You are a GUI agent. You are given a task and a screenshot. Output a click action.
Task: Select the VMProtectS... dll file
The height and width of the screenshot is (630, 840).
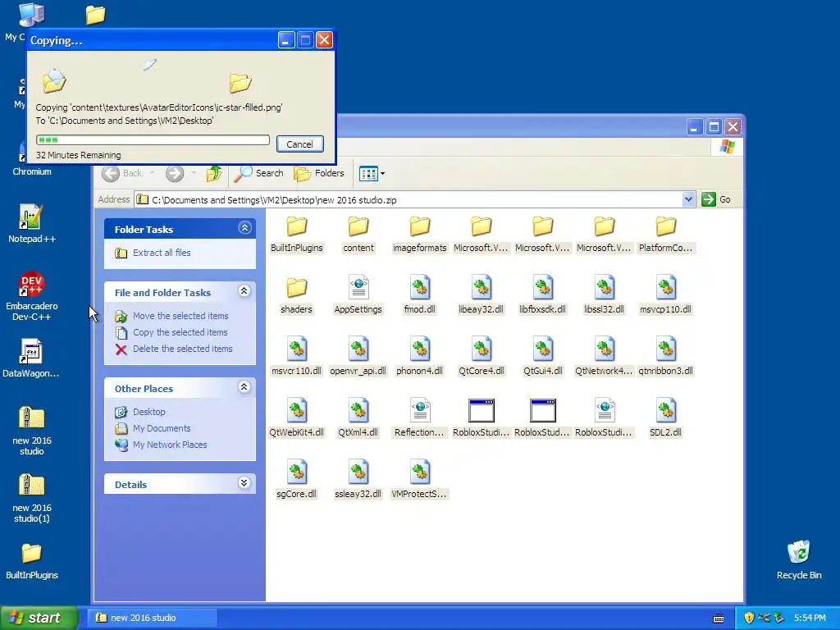click(419, 481)
